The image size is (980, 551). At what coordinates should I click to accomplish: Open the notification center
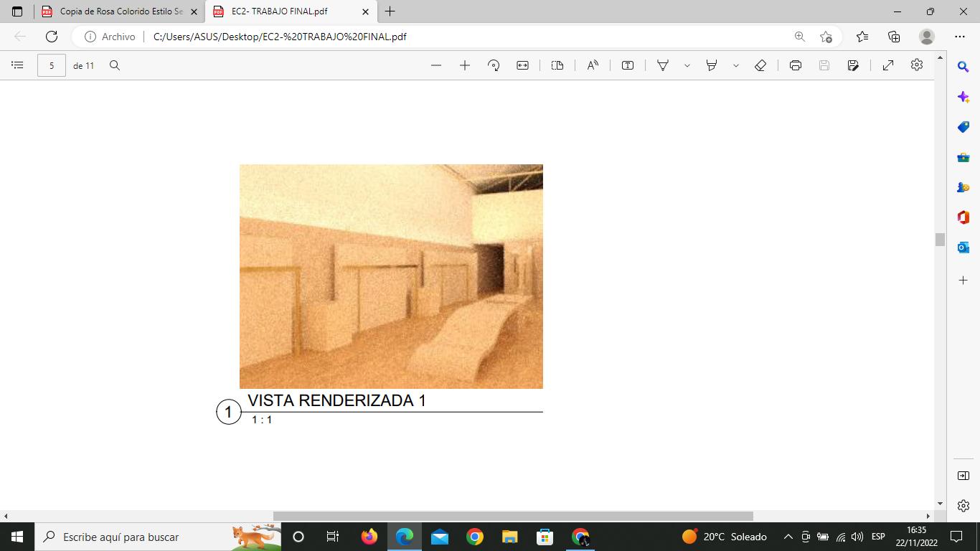pos(956,537)
